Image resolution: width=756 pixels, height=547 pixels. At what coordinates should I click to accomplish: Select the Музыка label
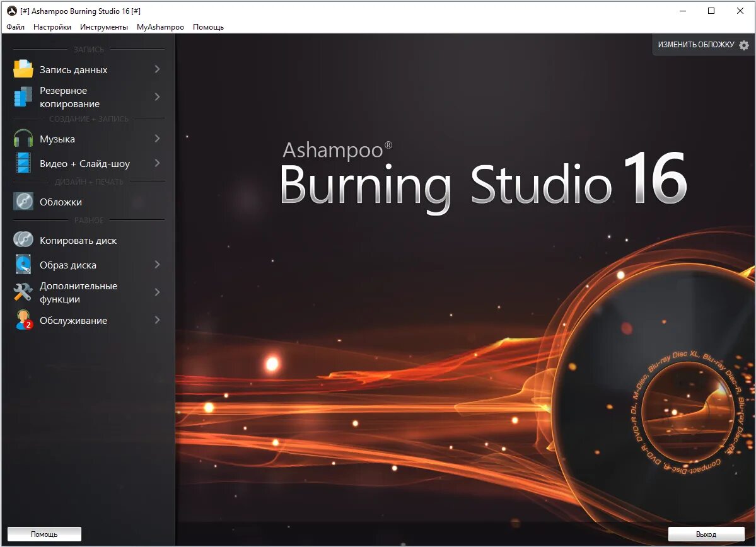(57, 139)
